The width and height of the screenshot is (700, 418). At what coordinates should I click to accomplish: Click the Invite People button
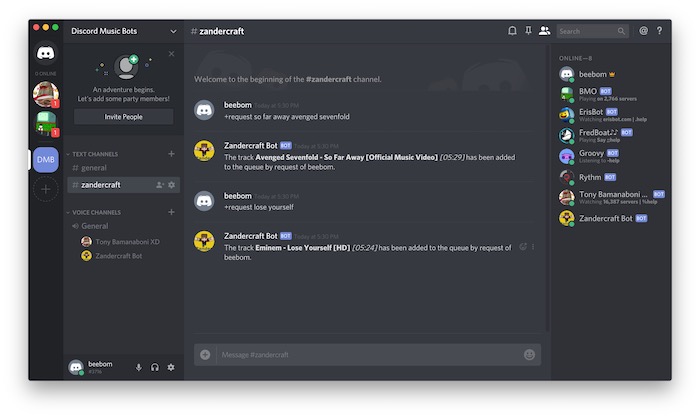point(124,117)
